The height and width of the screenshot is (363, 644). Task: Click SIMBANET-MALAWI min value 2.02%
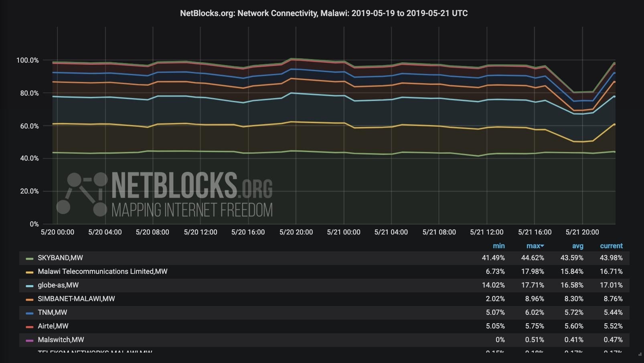point(495,299)
